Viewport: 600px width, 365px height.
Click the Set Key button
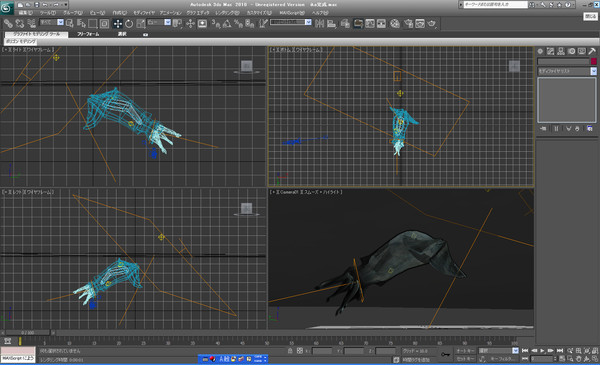465,359
